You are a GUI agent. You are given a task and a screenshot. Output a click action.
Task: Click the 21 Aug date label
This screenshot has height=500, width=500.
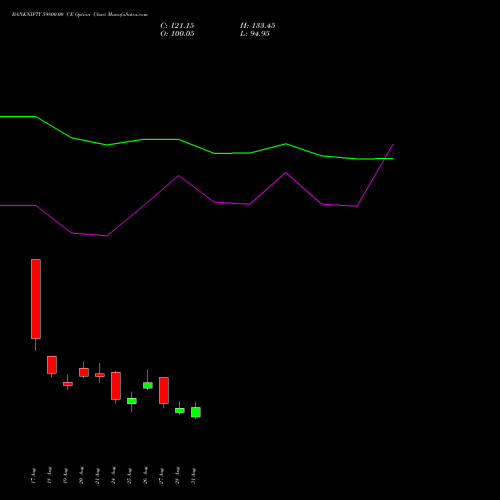[97, 476]
